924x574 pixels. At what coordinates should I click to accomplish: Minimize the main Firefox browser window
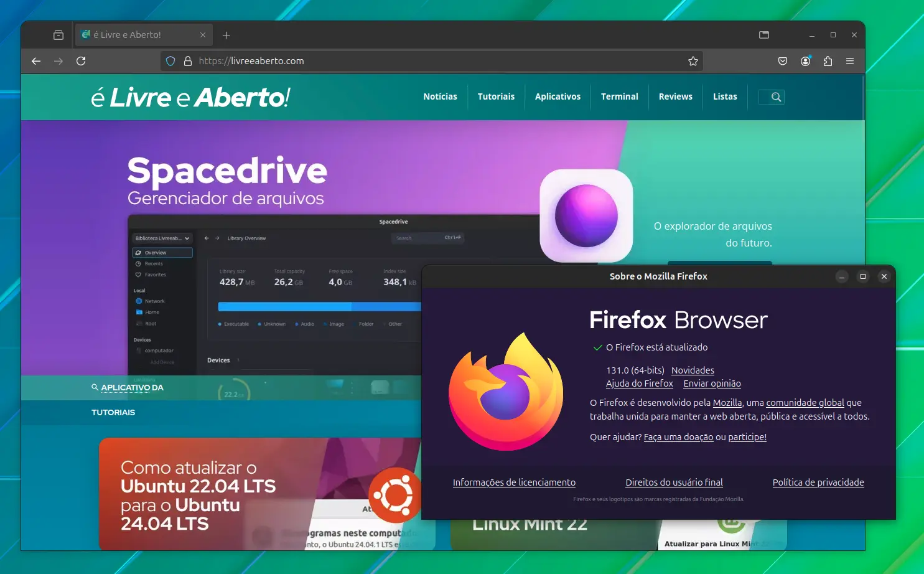coord(812,35)
